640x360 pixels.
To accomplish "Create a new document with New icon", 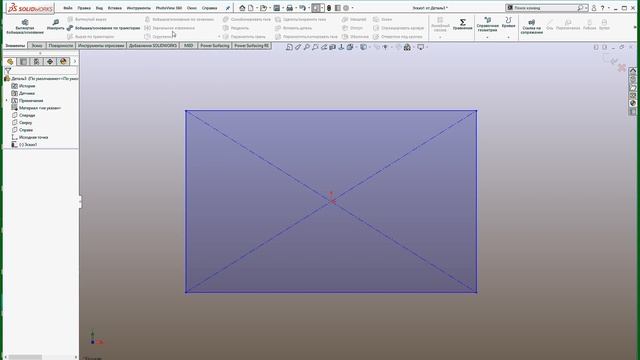I will 251,8.
